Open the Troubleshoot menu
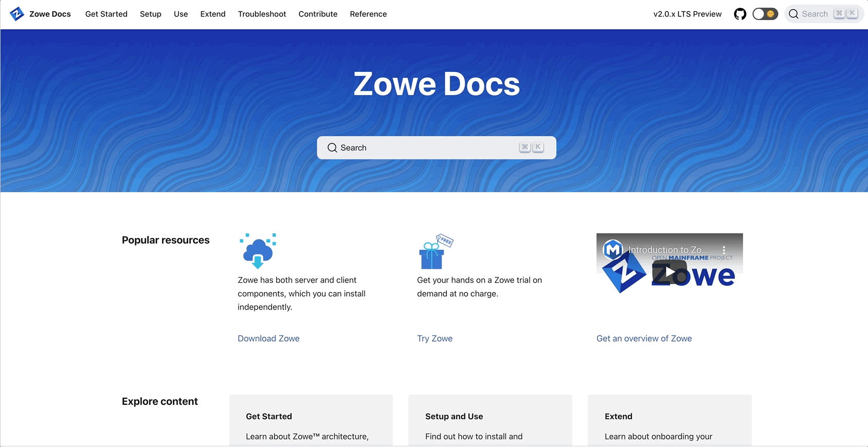This screenshot has height=447, width=868. point(262,14)
